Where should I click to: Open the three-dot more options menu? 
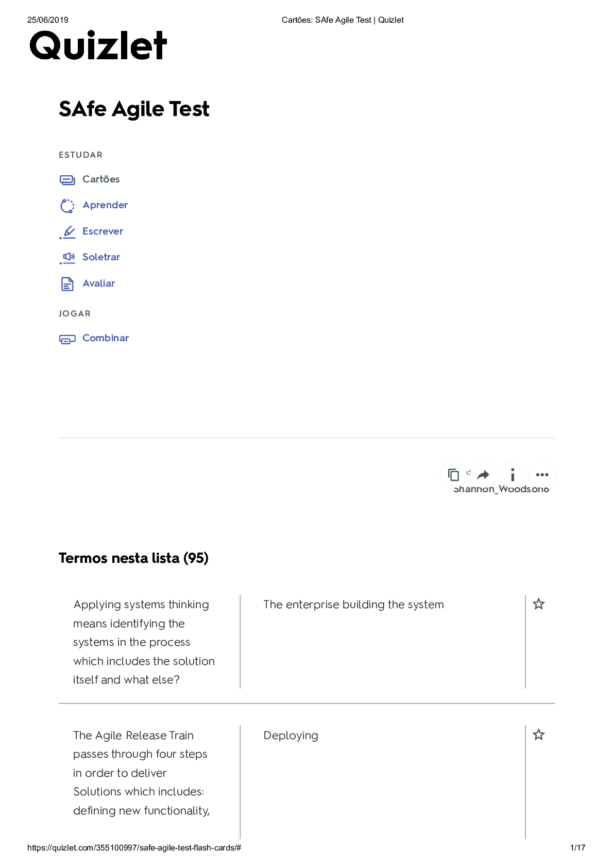542,475
